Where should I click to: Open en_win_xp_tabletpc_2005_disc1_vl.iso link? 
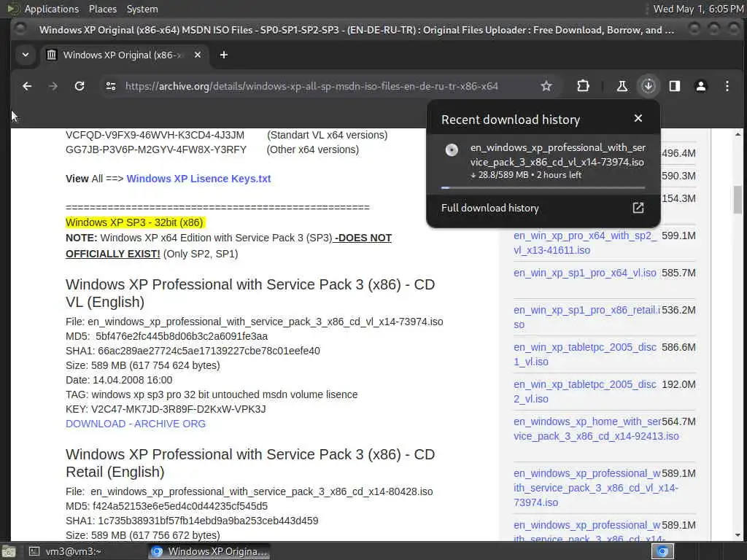[584, 354]
